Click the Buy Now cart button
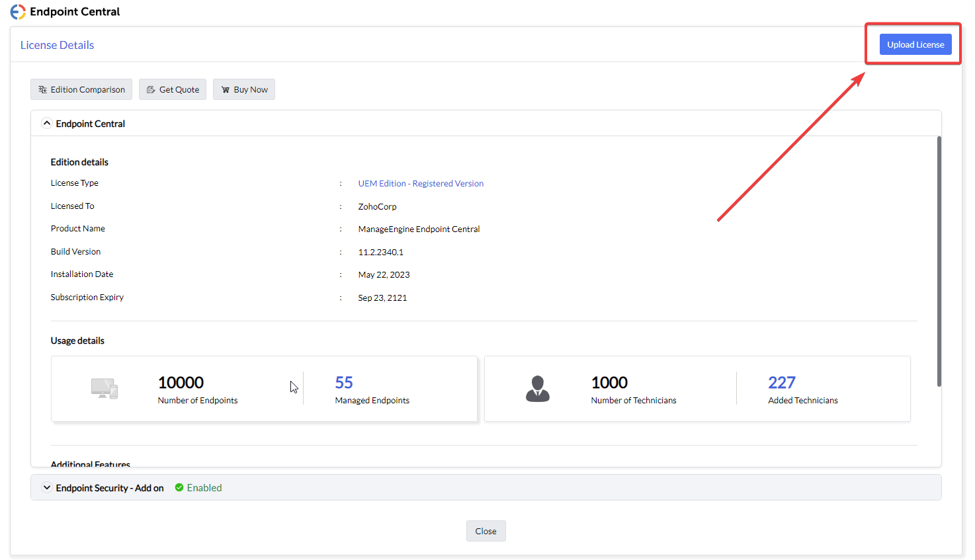 244,89
